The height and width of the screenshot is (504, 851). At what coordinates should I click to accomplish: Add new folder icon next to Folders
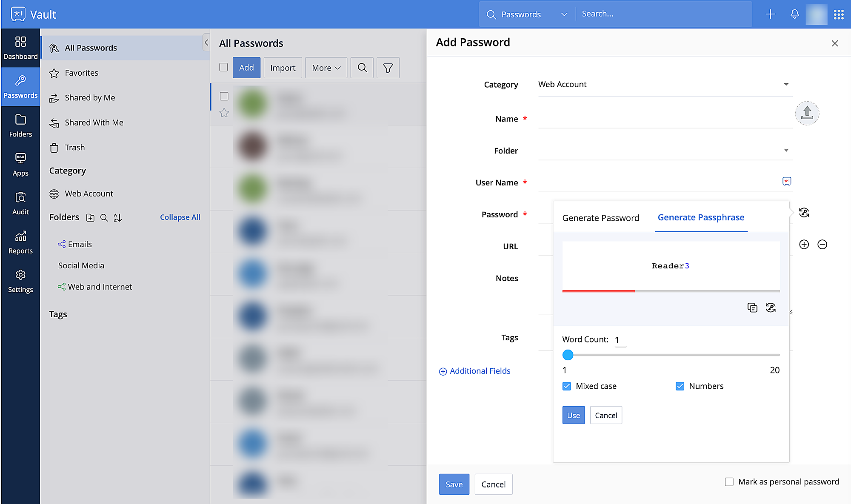click(x=90, y=218)
